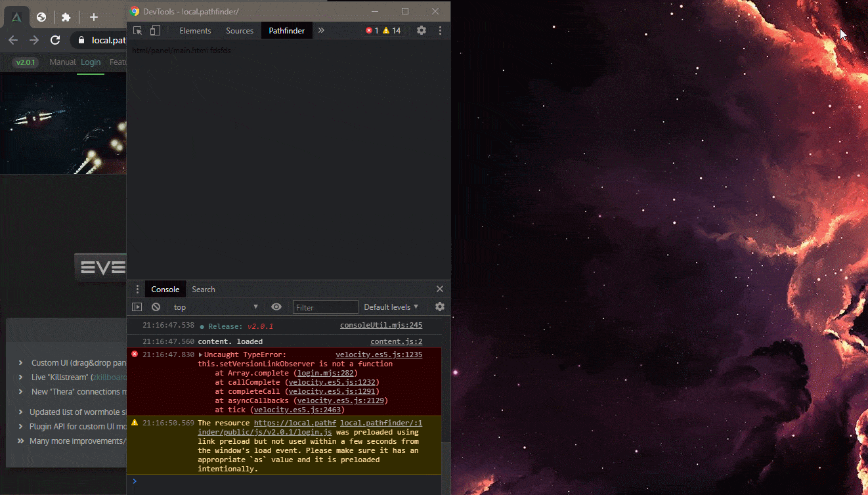This screenshot has width=868, height=495.
Task: Click the 'New "Thera" connections' list item
Action: 79,391
